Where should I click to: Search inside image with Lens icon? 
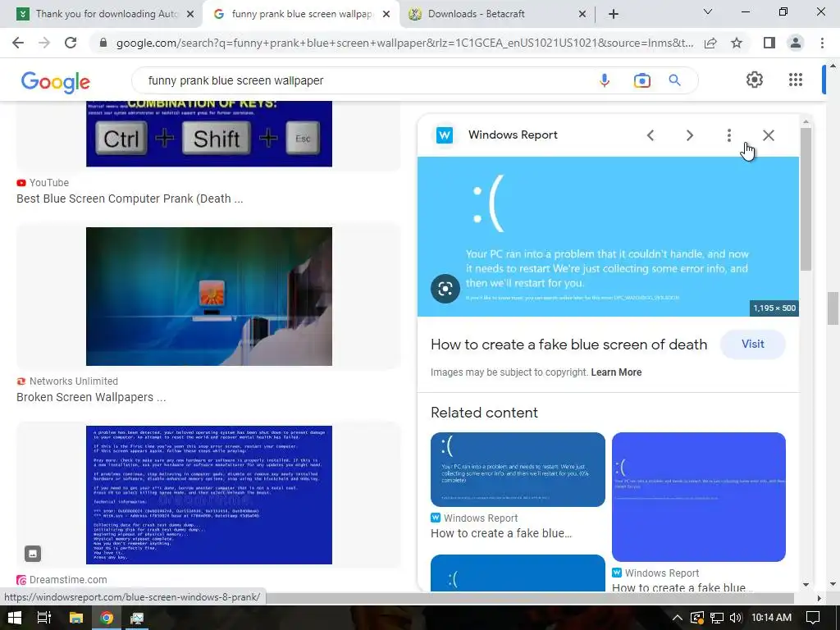[445, 289]
